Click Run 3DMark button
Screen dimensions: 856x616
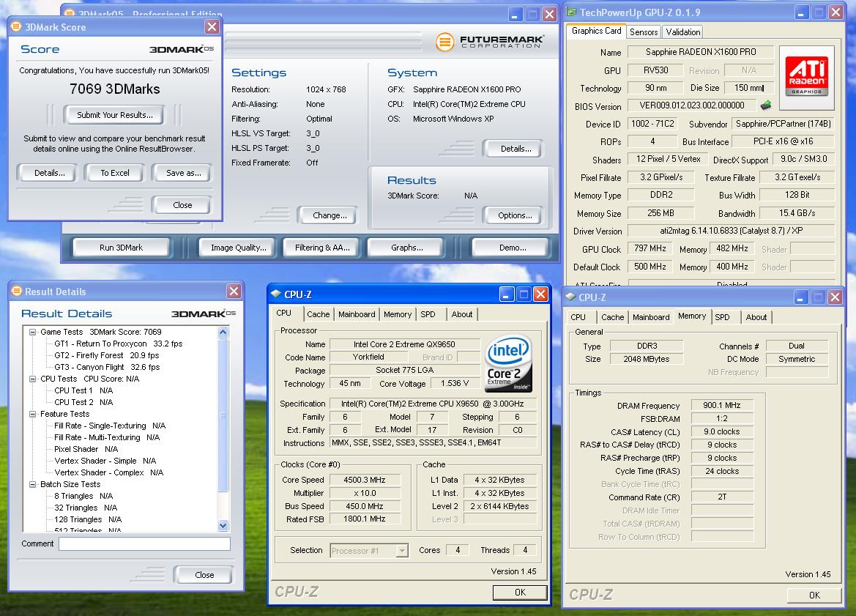point(122,248)
